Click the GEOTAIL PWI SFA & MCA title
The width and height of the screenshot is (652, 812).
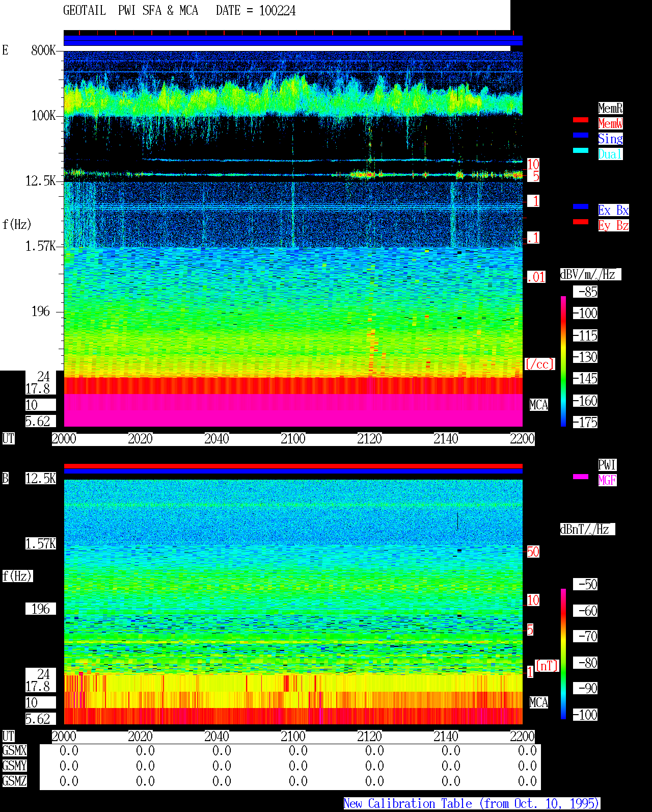[130, 11]
